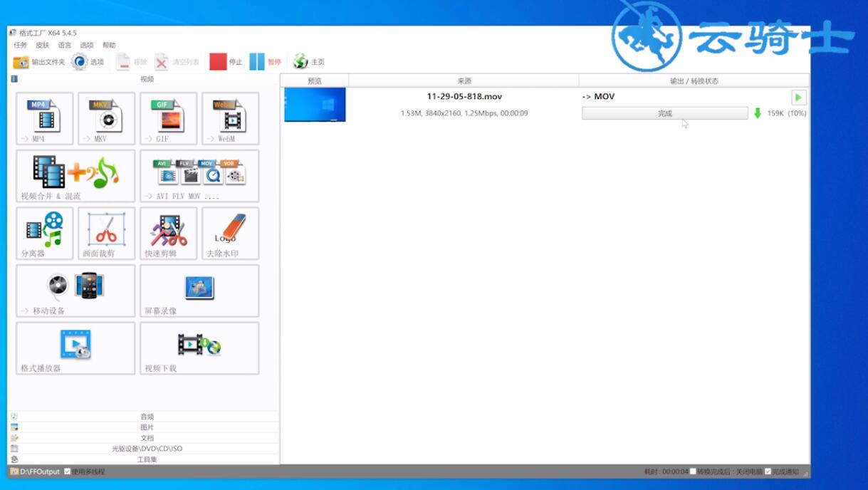Expand the 图片 picture category
The width and height of the screenshot is (868, 490).
[145, 427]
